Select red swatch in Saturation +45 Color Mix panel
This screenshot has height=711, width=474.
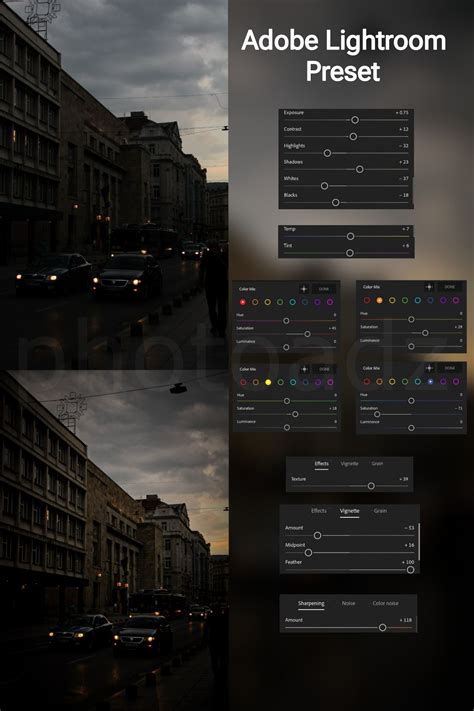point(243,302)
